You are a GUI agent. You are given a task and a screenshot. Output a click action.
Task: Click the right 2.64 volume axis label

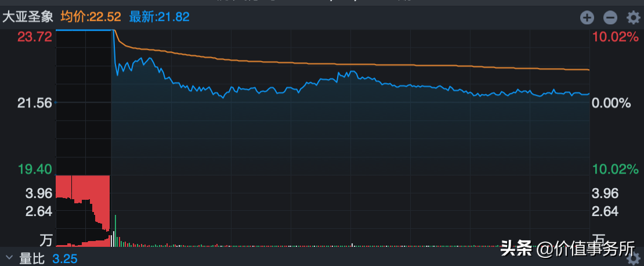coord(605,212)
